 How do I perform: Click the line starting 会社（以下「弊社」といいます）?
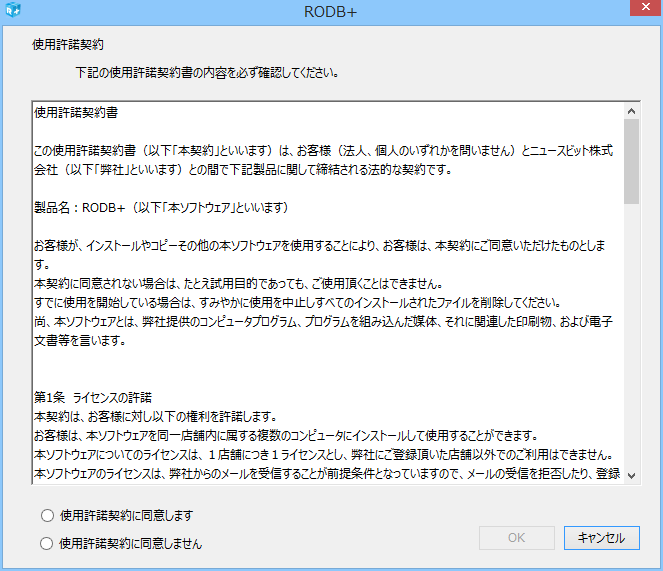pyautogui.click(x=244, y=170)
